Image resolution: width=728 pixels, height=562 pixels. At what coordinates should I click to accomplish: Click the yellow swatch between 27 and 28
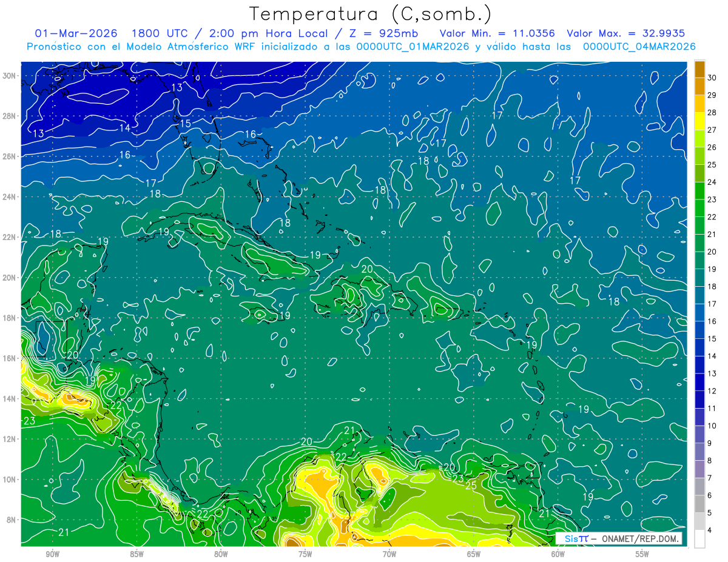point(699,122)
